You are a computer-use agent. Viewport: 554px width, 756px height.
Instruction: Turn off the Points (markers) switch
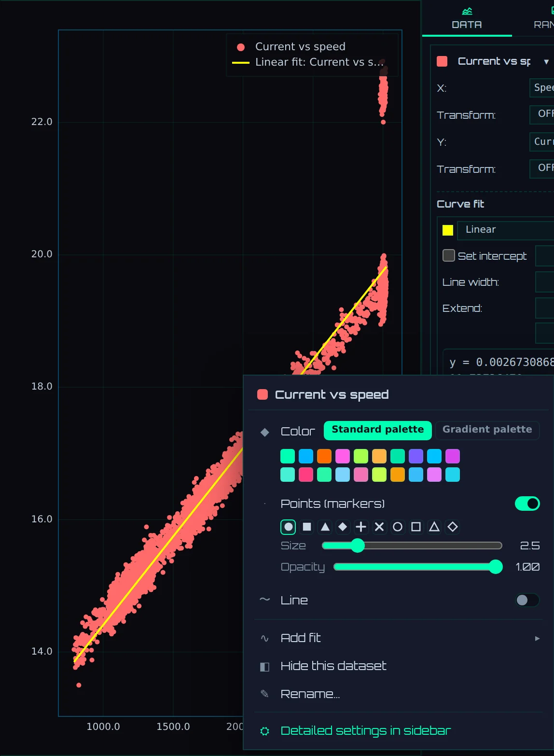527,504
